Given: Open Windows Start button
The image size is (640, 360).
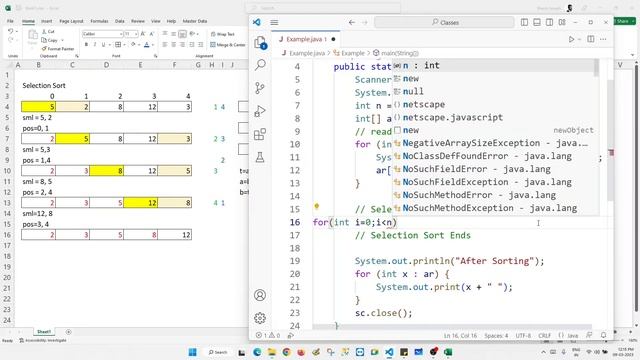Looking at the screenshot, I should (193, 352).
